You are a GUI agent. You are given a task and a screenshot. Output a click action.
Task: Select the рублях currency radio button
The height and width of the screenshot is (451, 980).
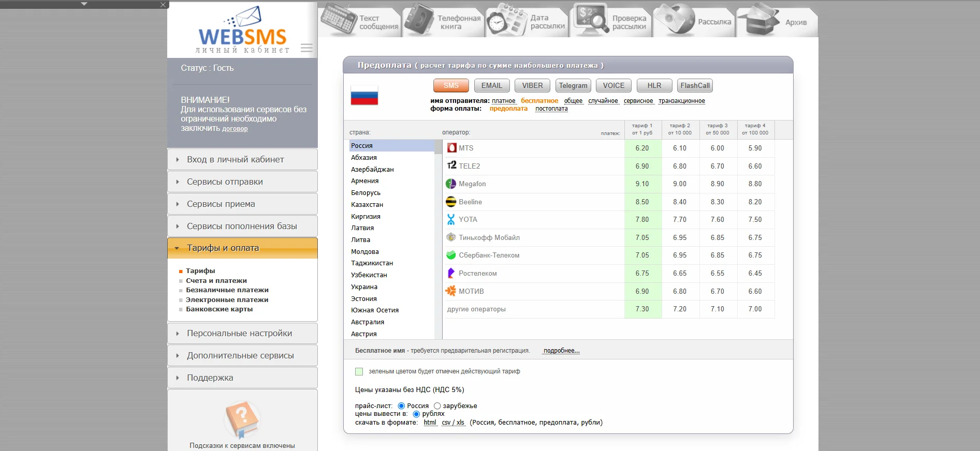[x=416, y=414]
